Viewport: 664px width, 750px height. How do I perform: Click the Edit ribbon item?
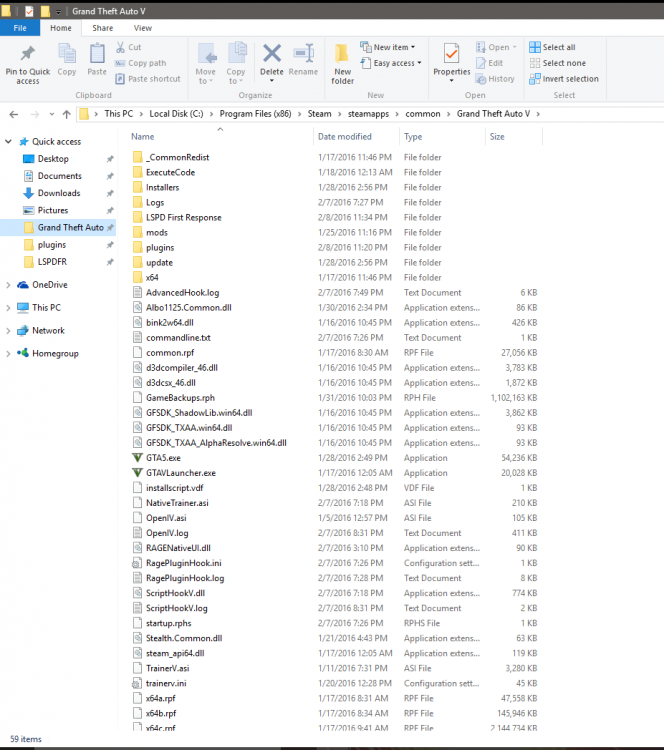coord(489,63)
